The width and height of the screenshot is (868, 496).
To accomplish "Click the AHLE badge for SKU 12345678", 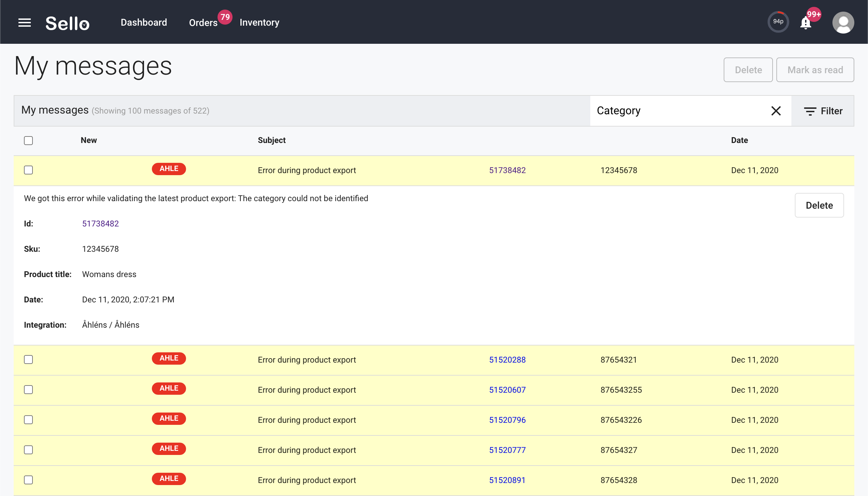I will 169,169.
